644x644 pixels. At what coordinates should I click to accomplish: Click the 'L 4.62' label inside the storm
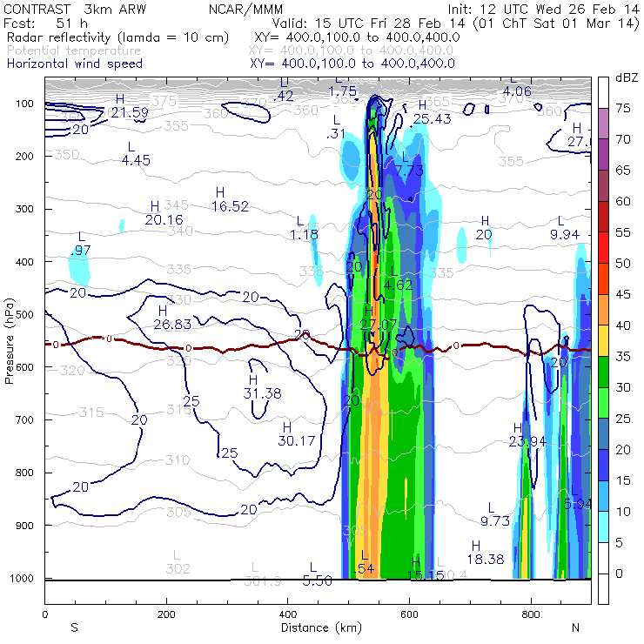coord(398,278)
